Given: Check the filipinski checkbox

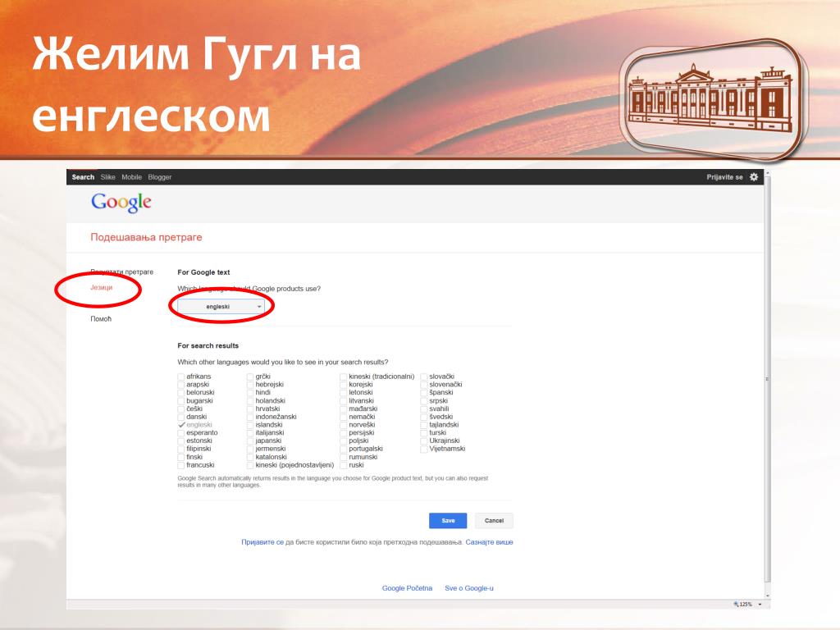Looking at the screenshot, I should click(x=181, y=449).
